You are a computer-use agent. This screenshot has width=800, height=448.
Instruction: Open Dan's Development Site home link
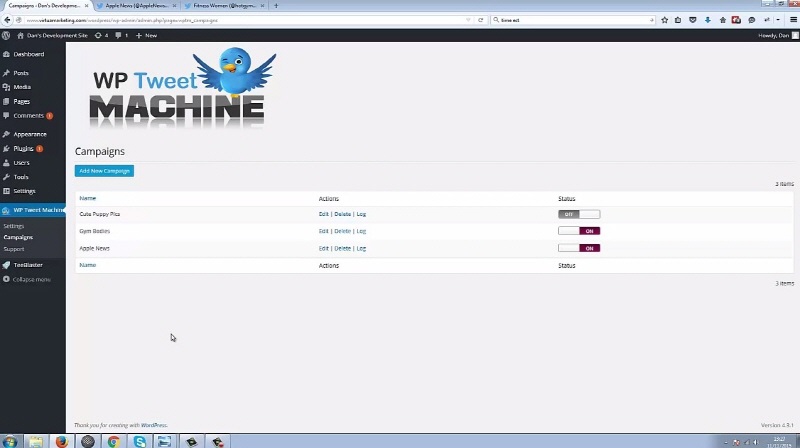(x=53, y=36)
